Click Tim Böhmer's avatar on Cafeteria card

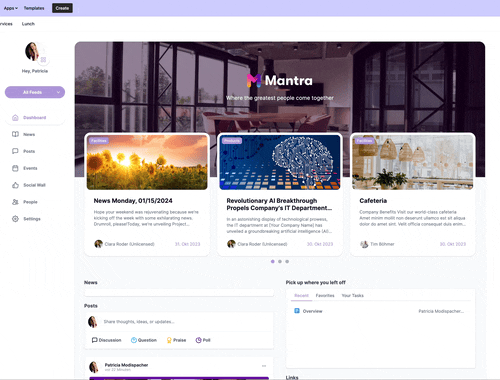(x=364, y=244)
